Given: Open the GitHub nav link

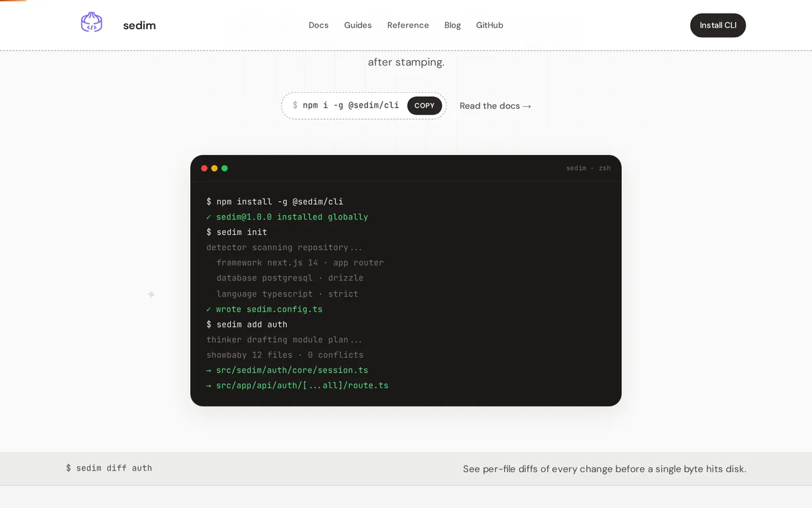Looking at the screenshot, I should point(490,25).
